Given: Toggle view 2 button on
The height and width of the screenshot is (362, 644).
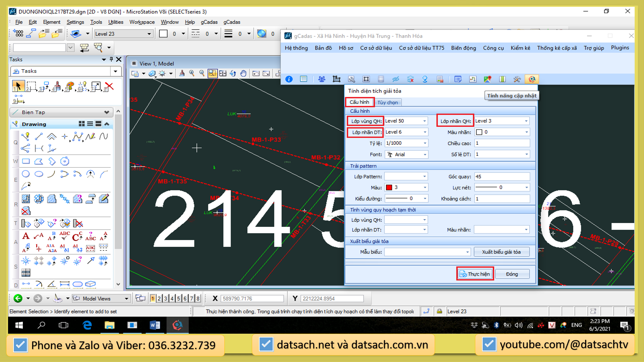Looking at the screenshot, I should click(x=159, y=299).
